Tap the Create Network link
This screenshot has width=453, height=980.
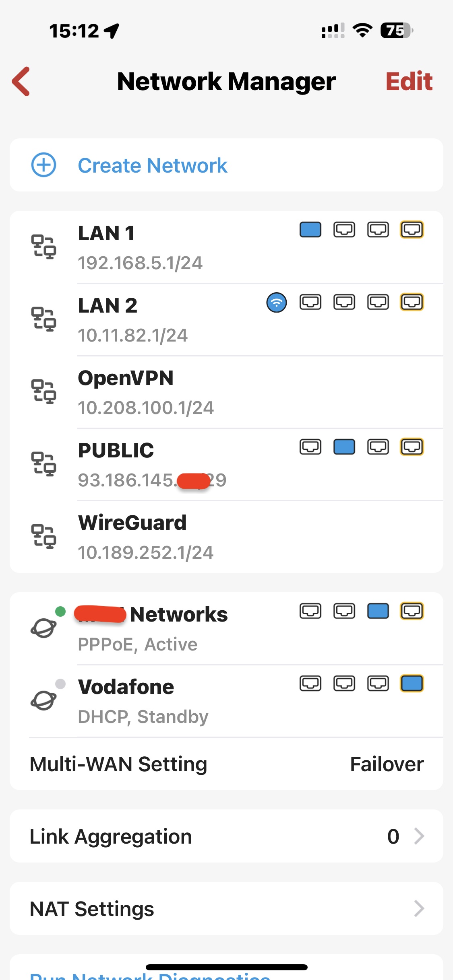point(153,165)
